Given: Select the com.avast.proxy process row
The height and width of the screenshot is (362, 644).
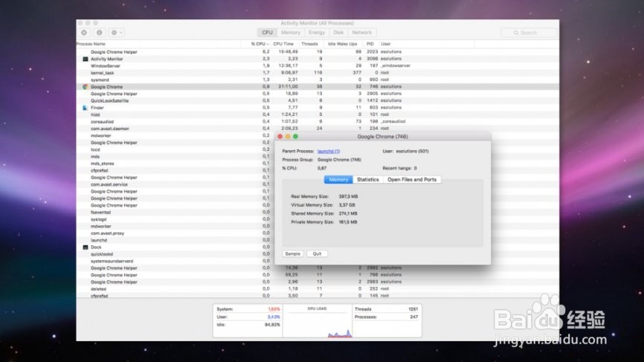Looking at the screenshot, I should tap(176, 233).
